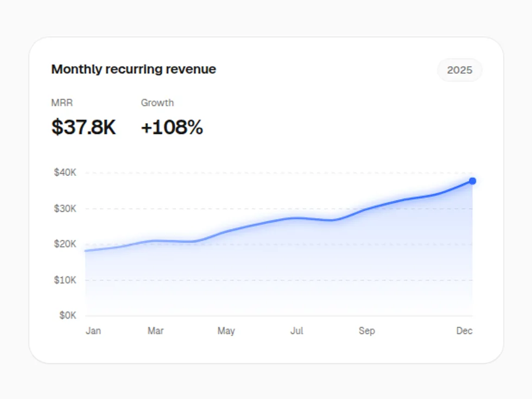Click the "Sep" x-axis label

pyautogui.click(x=367, y=331)
